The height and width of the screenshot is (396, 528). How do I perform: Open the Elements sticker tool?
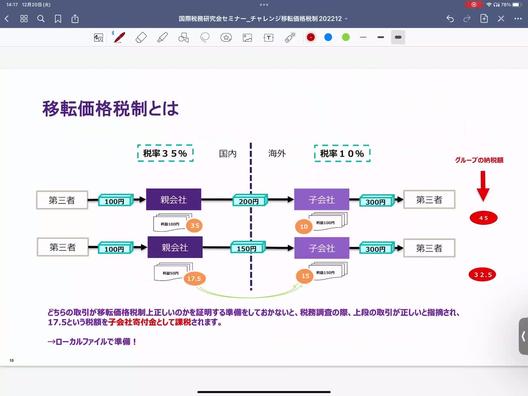tap(226, 37)
